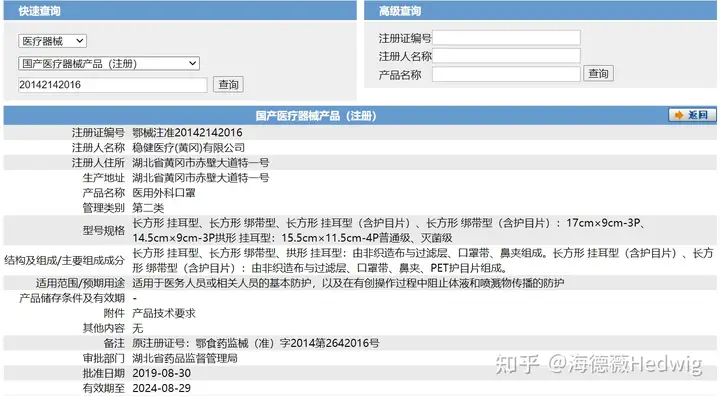Click the 有效期至 row label

click(103, 388)
